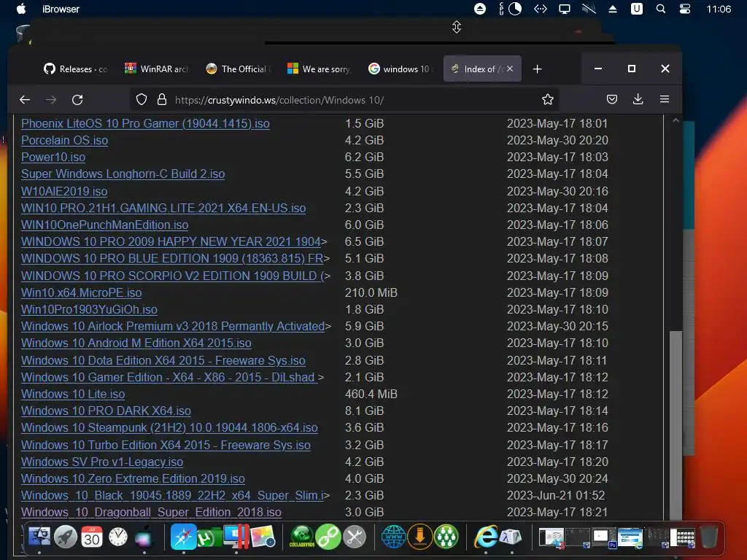747x560 pixels.
Task: Switch to The Official tab
Action: click(x=237, y=69)
